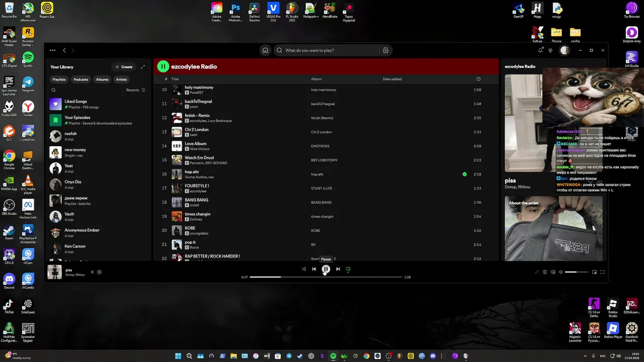Open the three-dots Spotify menu
This screenshot has width=644, height=362.
click(x=53, y=50)
